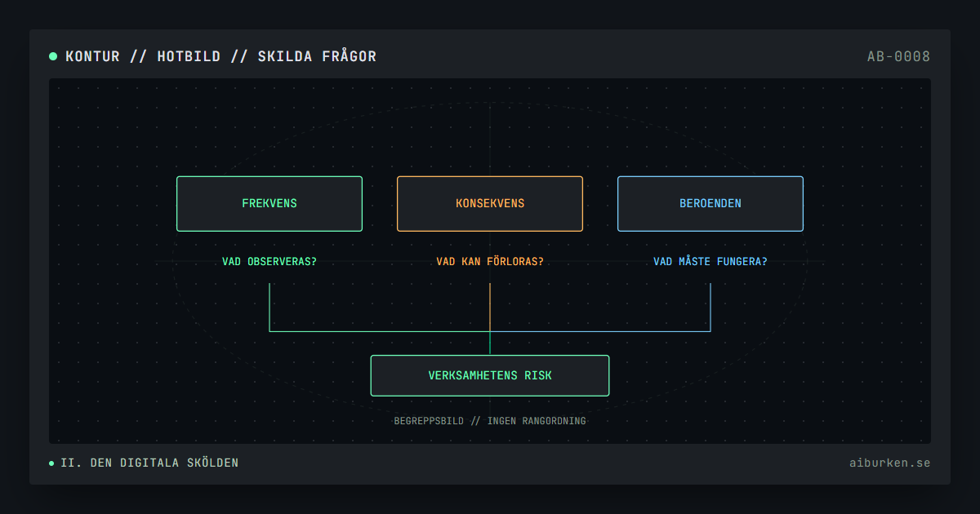
Task: Click the KONTUR // HOTBILD // SKILDA FRÅGOR title
Action: [220, 56]
